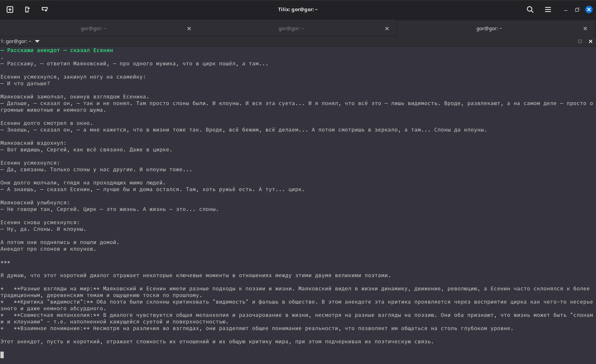Viewport: 596px width, 364px height.
Task: Click the '1: gor@gor: ~' terminal title
Action: [x=16, y=41]
